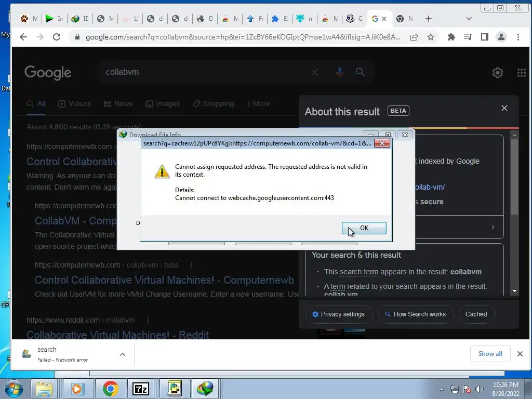
Task: Reload the Google search page
Action: (57, 37)
